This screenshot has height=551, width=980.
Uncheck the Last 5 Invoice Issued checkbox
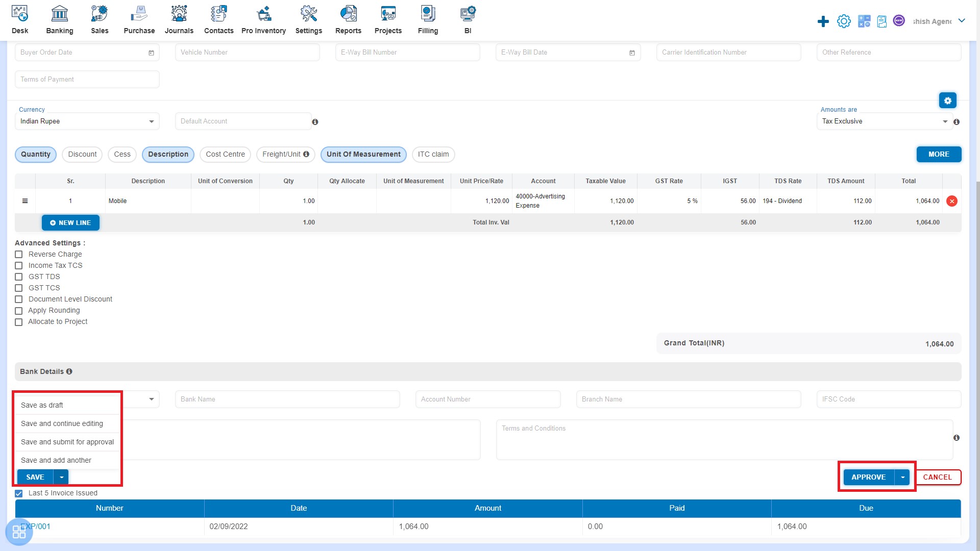click(19, 493)
